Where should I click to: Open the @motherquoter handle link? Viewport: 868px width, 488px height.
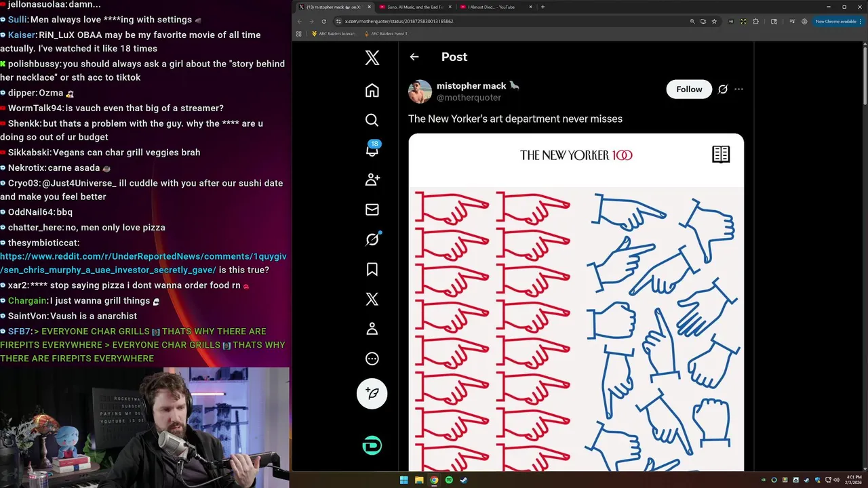click(x=469, y=98)
